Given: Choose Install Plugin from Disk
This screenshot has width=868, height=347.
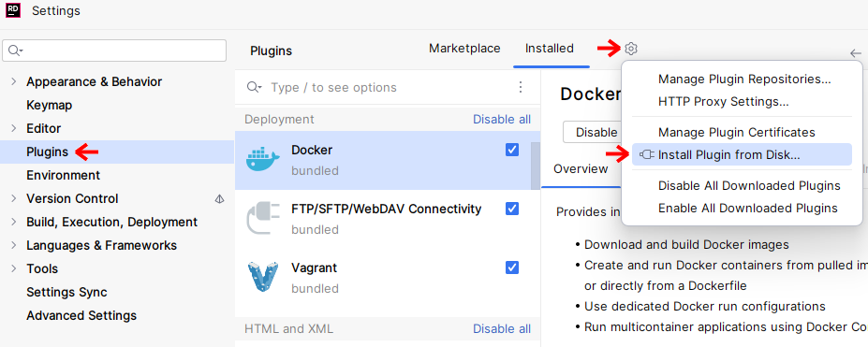Looking at the screenshot, I should tap(742, 154).
